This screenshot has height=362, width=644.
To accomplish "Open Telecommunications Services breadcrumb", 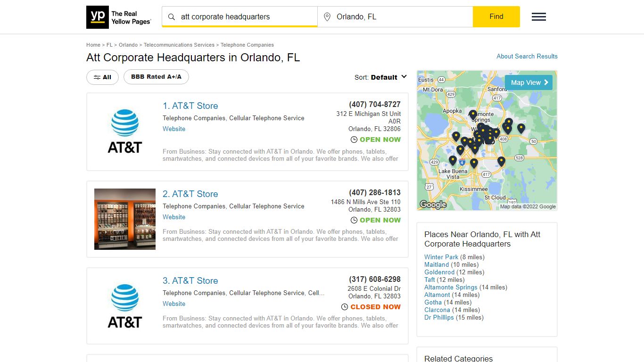I will [179, 45].
